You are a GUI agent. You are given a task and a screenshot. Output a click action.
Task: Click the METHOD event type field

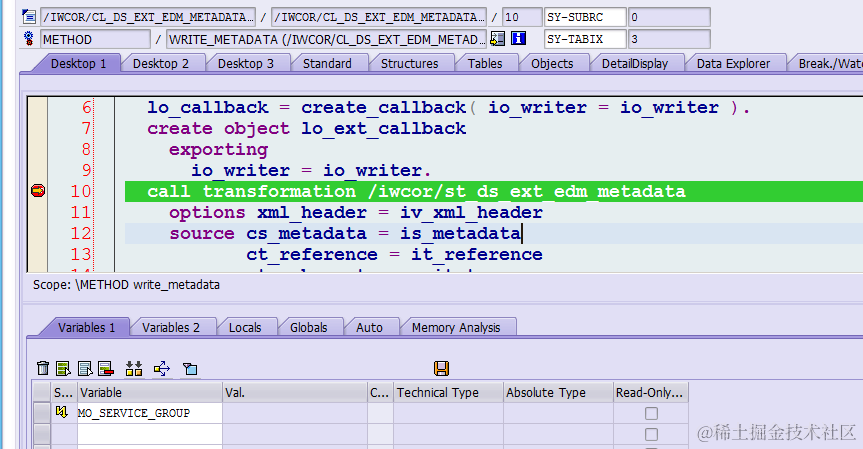point(95,39)
